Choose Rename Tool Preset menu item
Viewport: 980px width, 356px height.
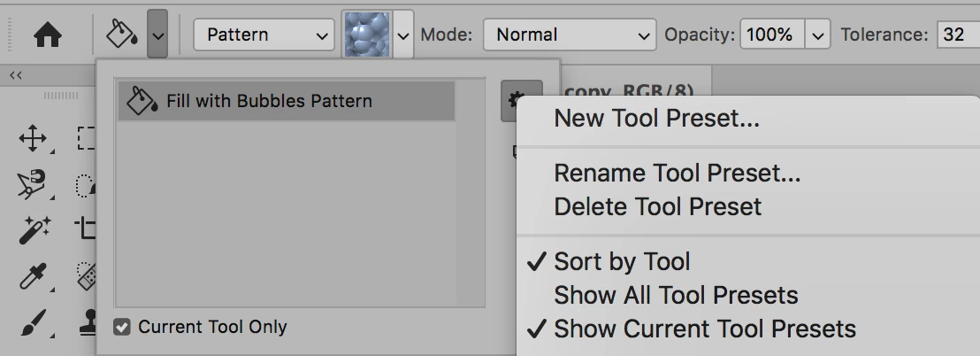pos(677,174)
